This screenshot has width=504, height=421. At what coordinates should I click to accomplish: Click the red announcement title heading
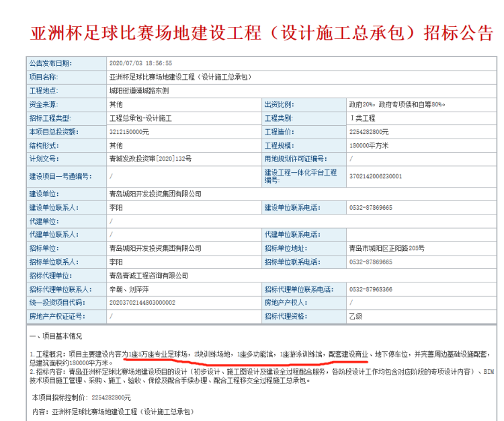coord(261,33)
